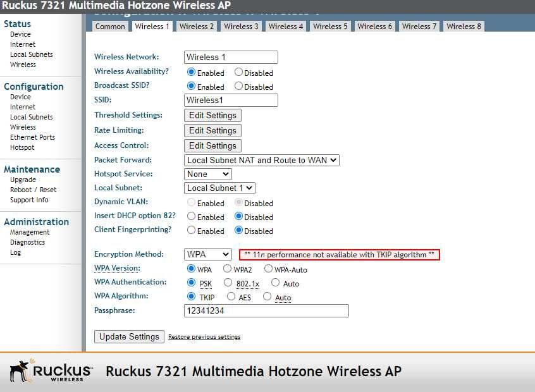
Task: Click the Update Settings button
Action: (129, 337)
